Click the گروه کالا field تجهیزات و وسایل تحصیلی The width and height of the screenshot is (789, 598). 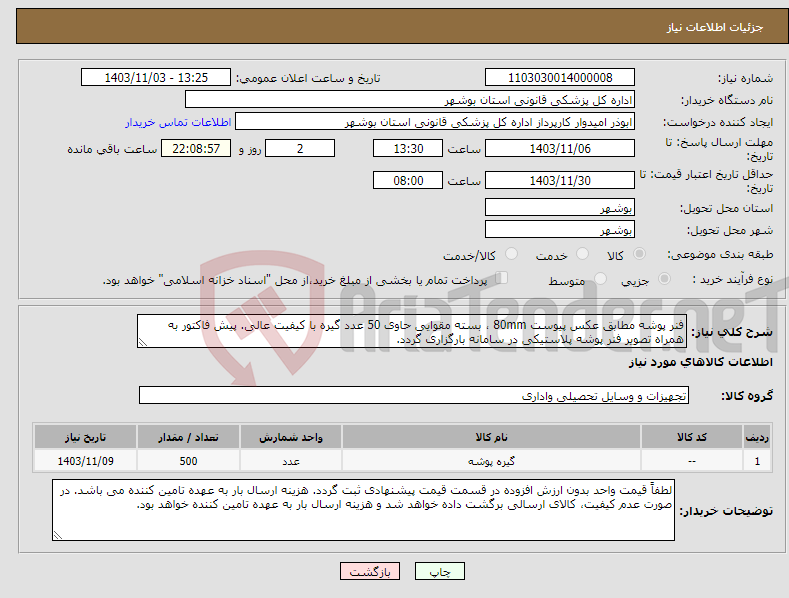coord(414,396)
